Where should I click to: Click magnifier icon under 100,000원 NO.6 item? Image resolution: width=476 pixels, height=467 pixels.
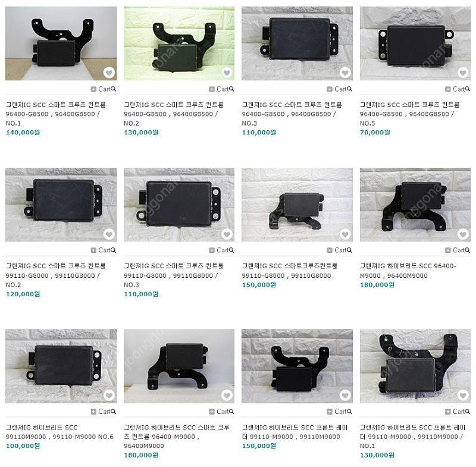tap(113, 411)
